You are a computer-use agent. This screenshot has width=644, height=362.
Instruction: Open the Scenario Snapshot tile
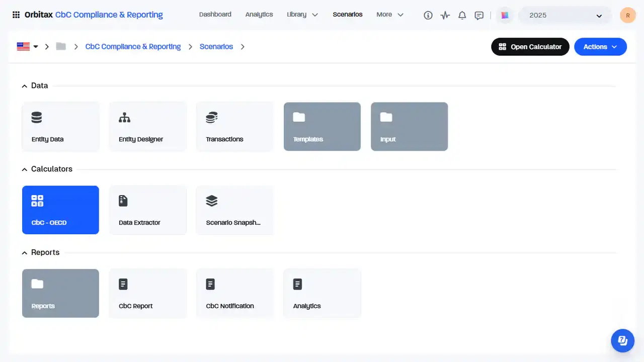(235, 210)
